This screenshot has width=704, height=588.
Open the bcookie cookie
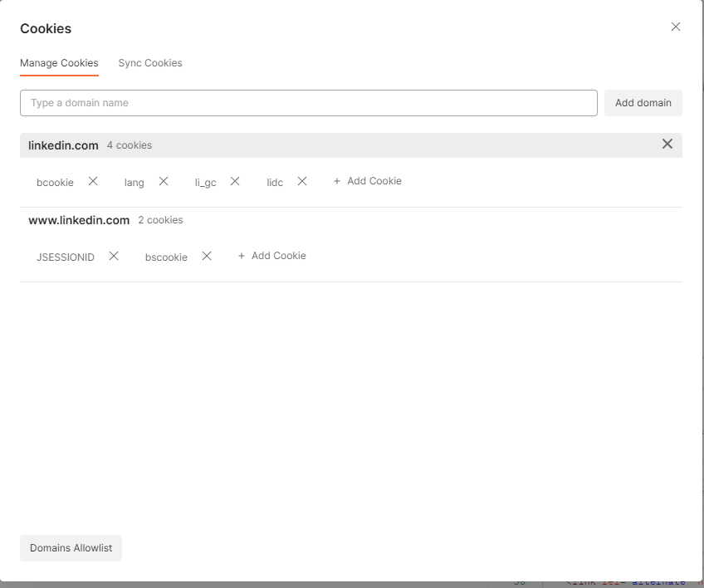pos(55,183)
